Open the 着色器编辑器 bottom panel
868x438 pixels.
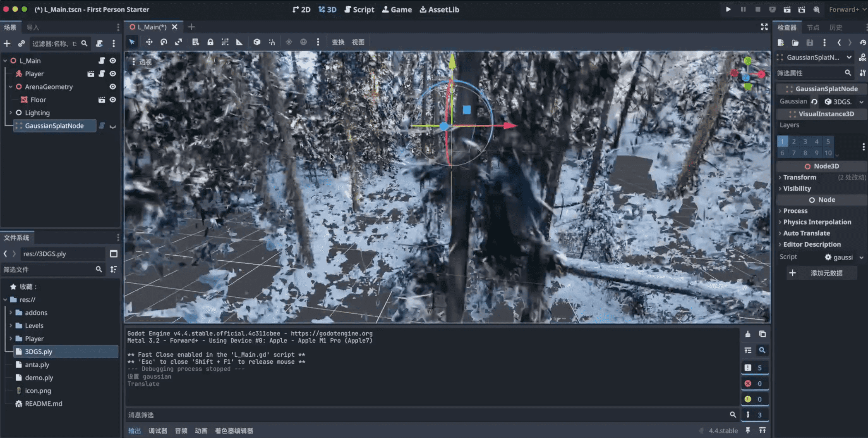click(x=234, y=431)
